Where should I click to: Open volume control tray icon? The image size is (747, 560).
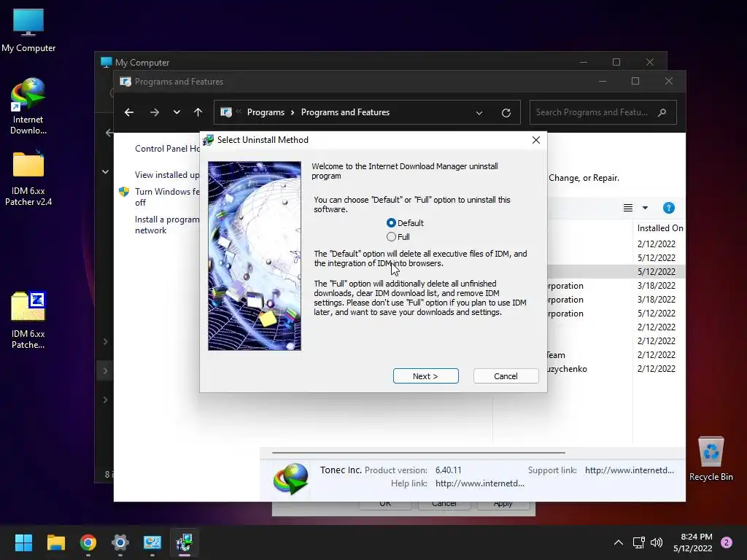[x=657, y=542]
